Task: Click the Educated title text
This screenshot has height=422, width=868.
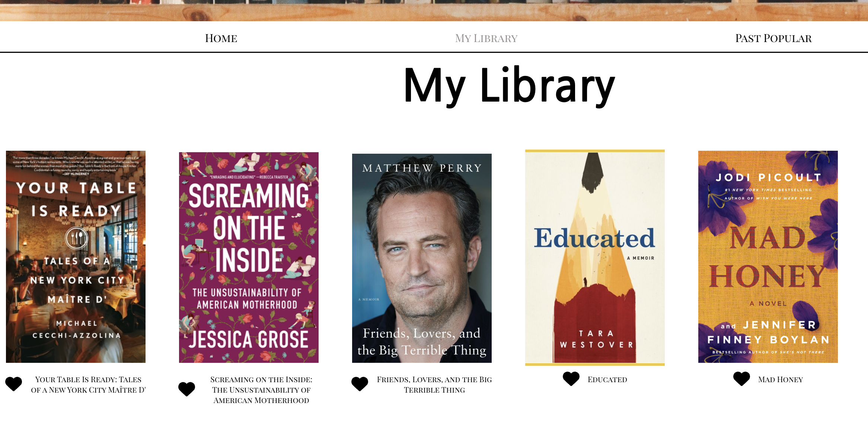Action: [607, 380]
